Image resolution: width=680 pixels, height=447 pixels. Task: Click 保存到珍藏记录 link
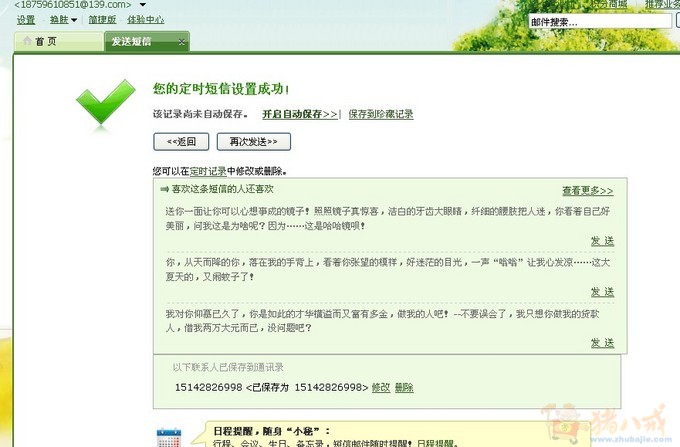point(381,114)
